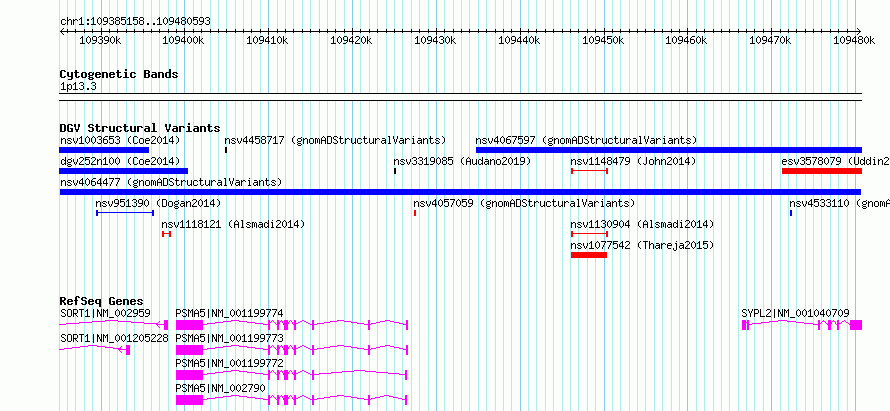
Task: Click the 109470k ruler position
Action: [772, 41]
